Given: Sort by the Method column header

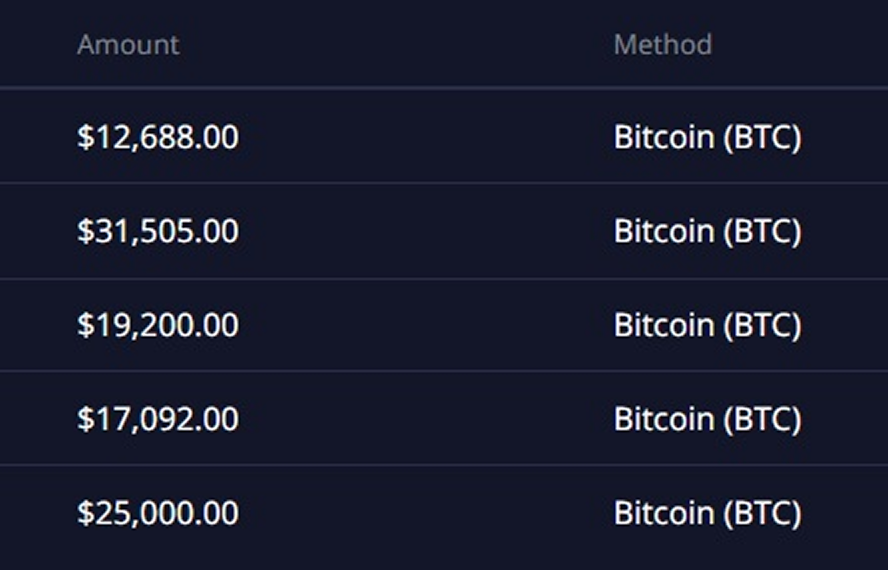Looking at the screenshot, I should pos(662,45).
